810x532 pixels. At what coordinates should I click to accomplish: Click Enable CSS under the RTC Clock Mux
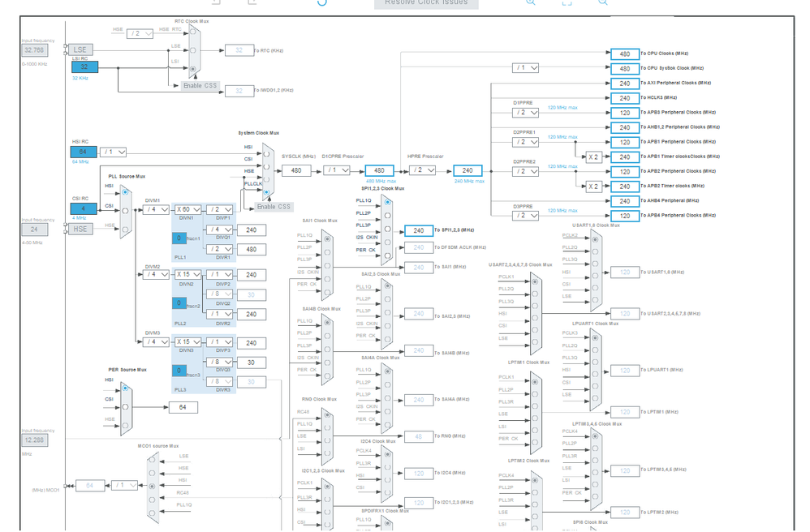(200, 85)
